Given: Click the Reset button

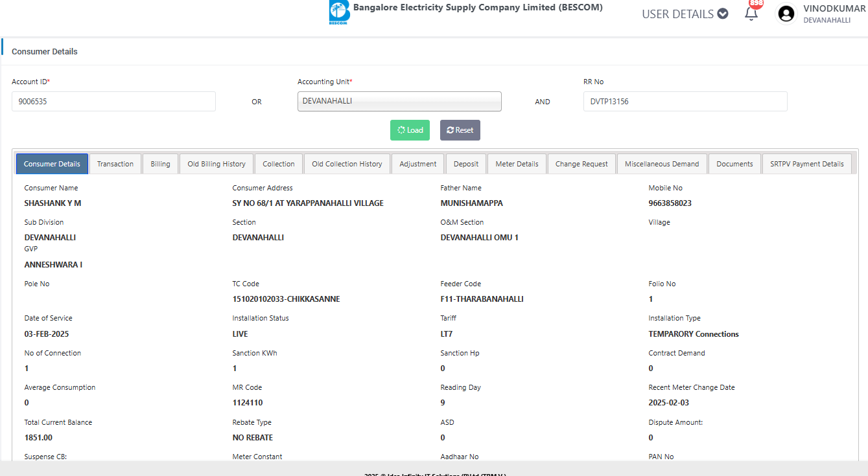Looking at the screenshot, I should click(x=460, y=130).
